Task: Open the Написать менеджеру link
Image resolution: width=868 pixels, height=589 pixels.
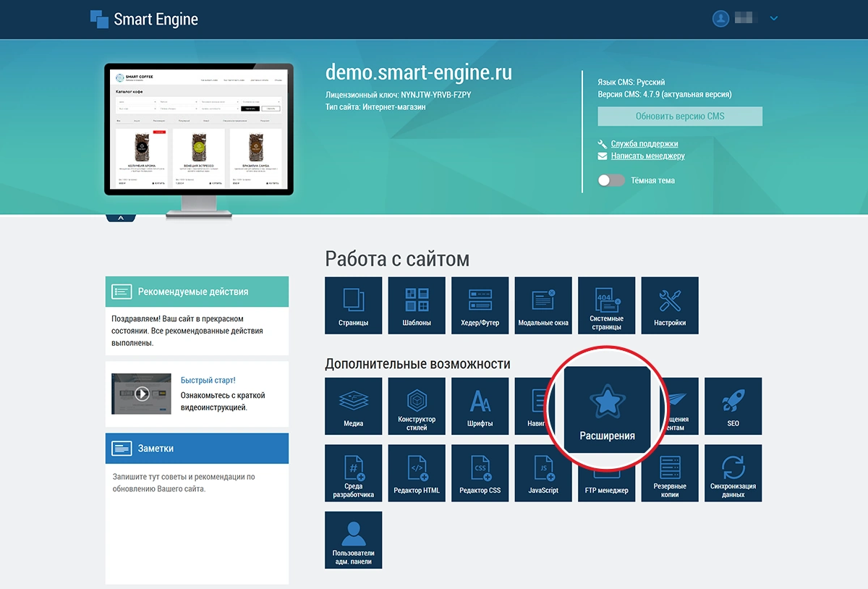Action: 647,156
